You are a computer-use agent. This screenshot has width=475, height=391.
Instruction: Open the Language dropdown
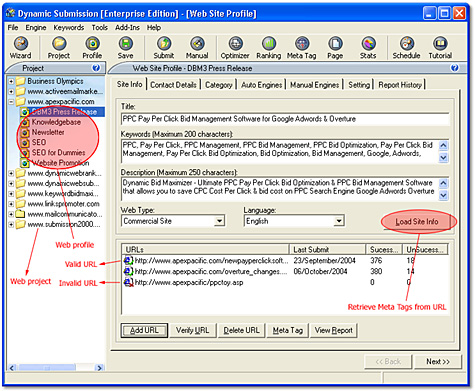coord(339,221)
